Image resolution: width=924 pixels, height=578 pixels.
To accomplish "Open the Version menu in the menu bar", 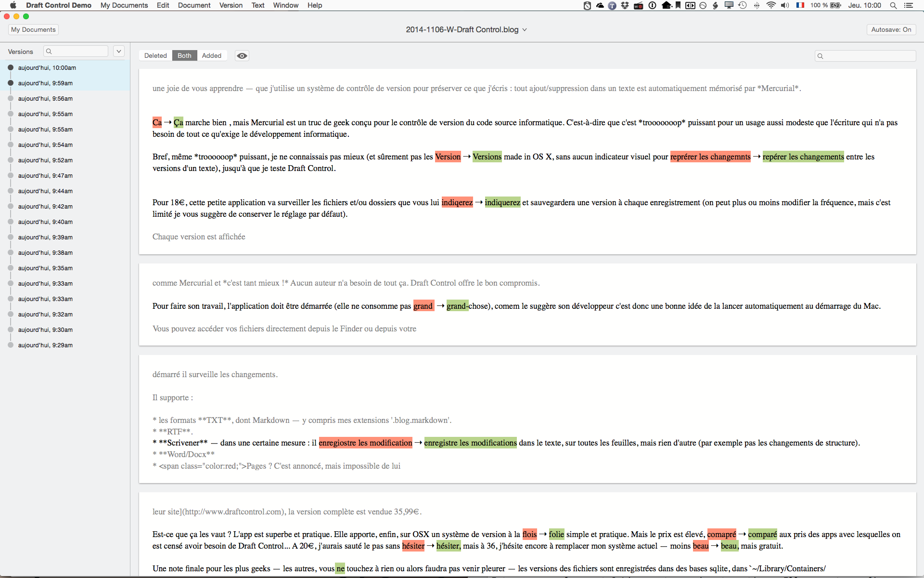I will (231, 5).
